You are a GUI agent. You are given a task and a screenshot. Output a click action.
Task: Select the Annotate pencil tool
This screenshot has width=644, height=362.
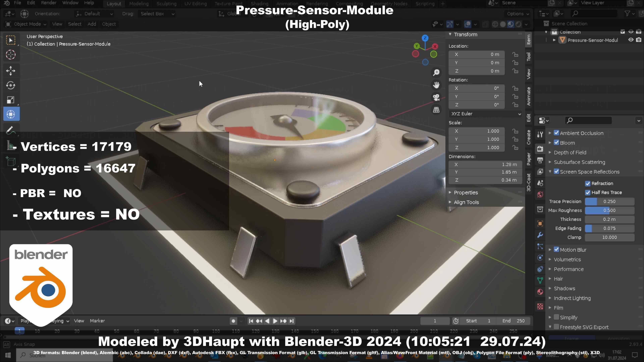click(x=11, y=130)
